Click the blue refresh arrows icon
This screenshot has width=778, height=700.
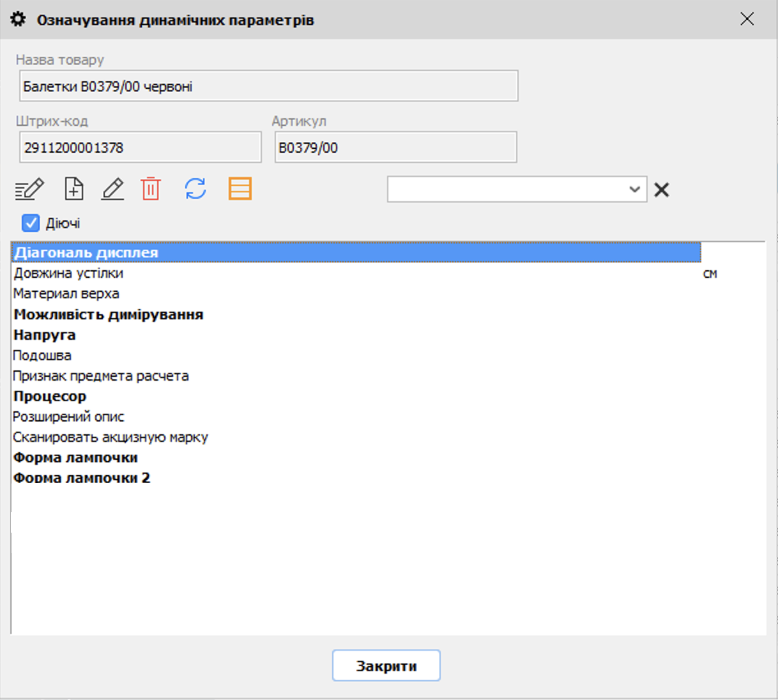click(x=195, y=189)
